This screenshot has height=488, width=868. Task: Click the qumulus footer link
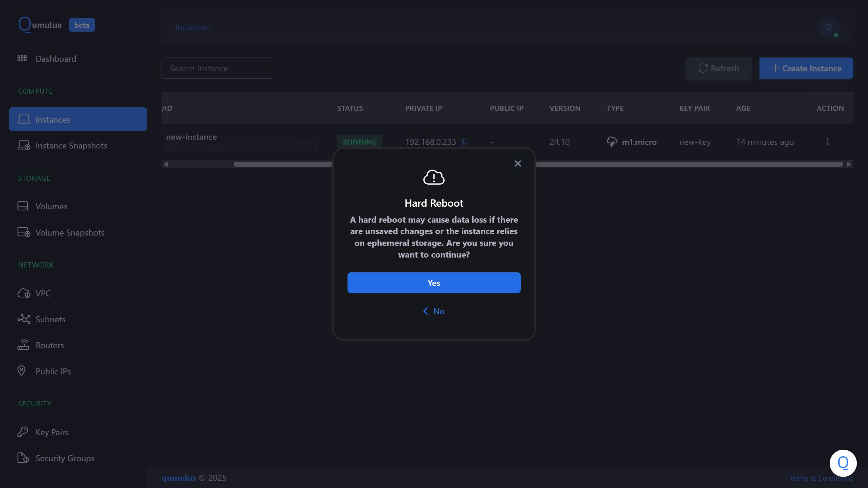pos(179,477)
